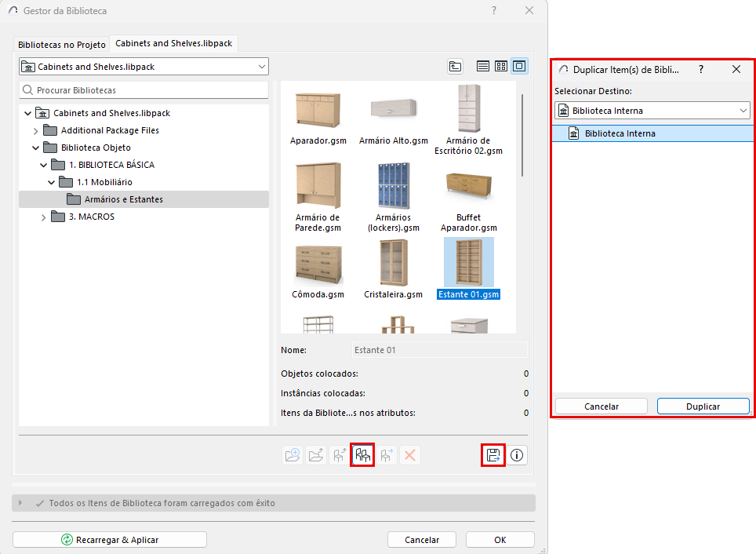This screenshot has width=756, height=554.
Task: Click the export folder icon
Action: point(316,455)
